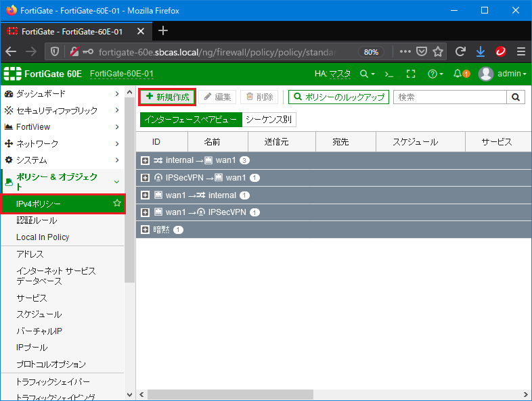Switch to シーケンス別 view

click(269, 120)
